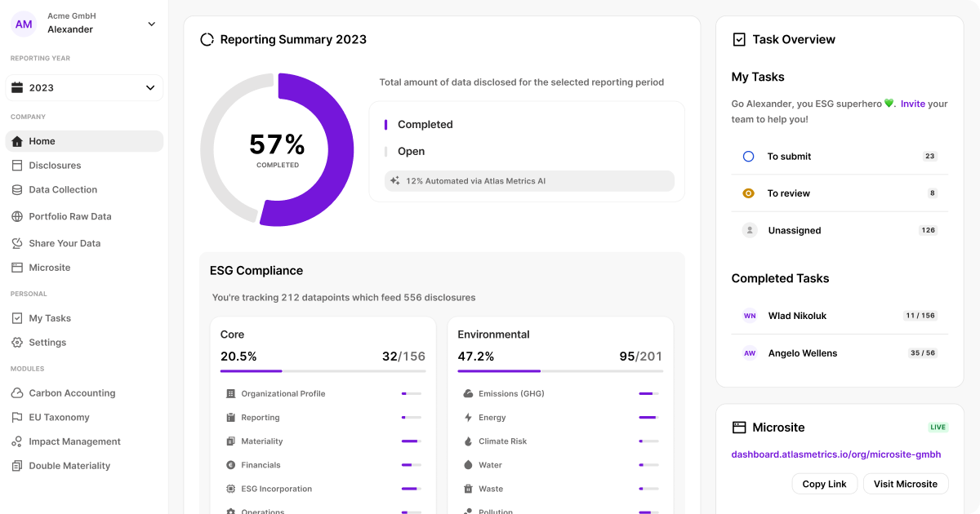Open Wlad Nikoluk's completed tasks
The height and width of the screenshot is (514, 980).
pyautogui.click(x=840, y=316)
